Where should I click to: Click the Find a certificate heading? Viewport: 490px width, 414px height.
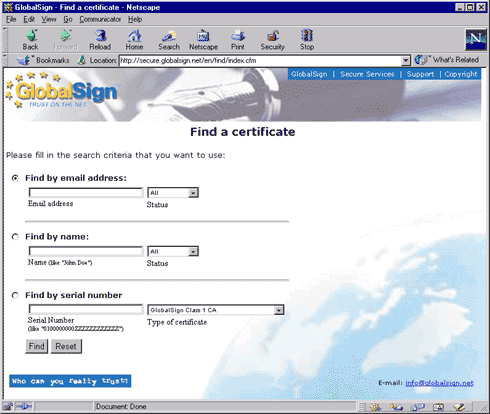pos(243,132)
